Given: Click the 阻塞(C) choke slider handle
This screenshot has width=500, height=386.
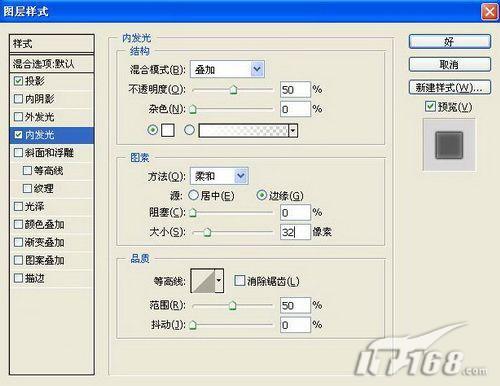Looking at the screenshot, I should coord(193,213).
